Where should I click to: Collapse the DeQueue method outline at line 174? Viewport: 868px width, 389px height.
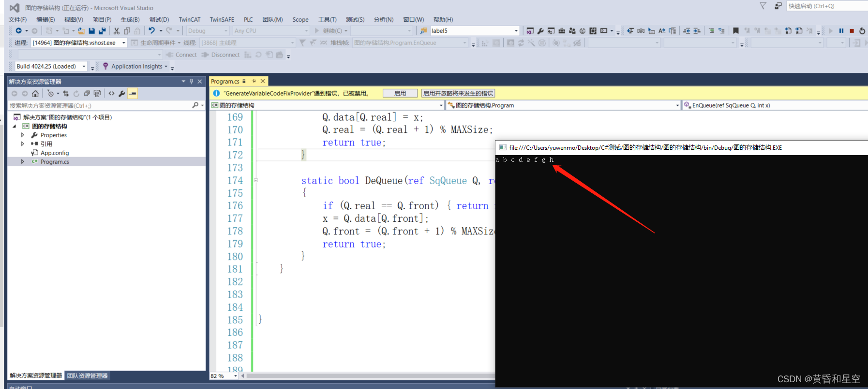(x=255, y=180)
